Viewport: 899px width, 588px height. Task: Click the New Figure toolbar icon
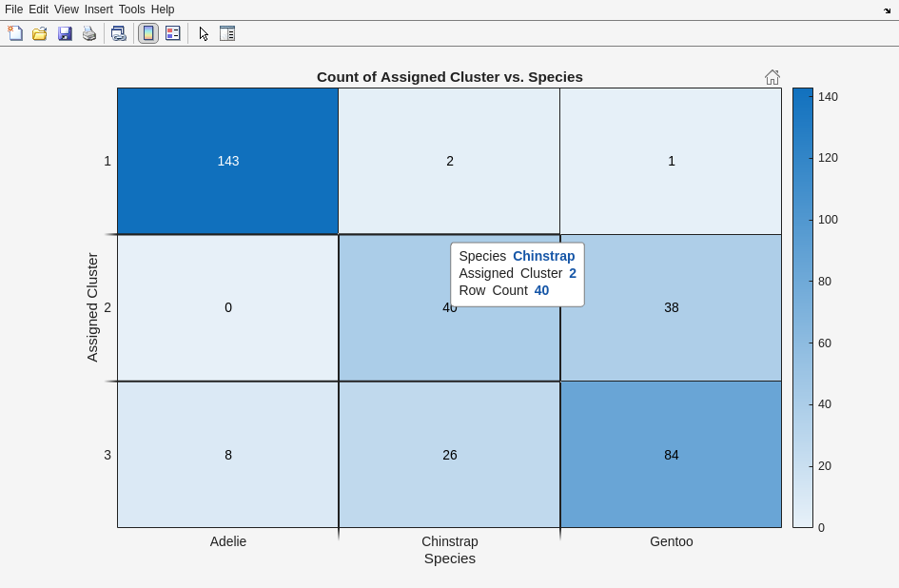[x=15, y=33]
